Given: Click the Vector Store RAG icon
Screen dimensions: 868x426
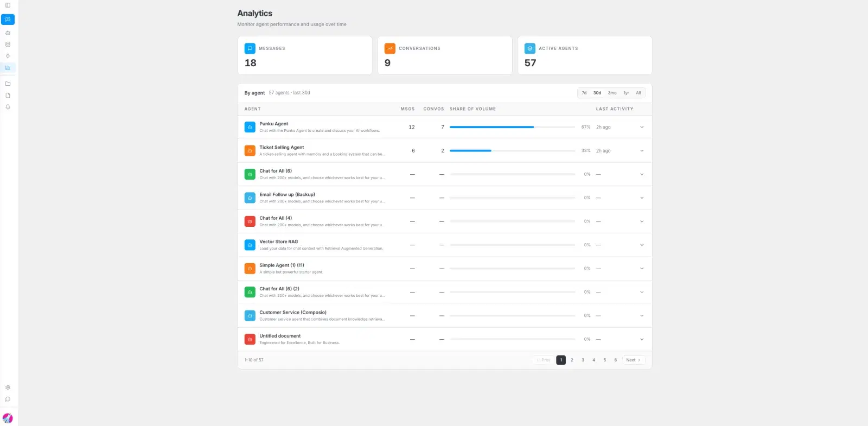Looking at the screenshot, I should click(250, 245).
